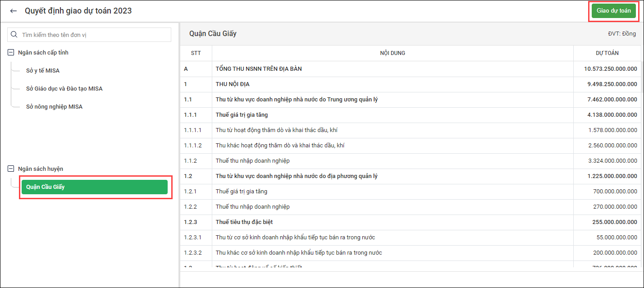Select Sở y tế MISA unit

click(43, 71)
